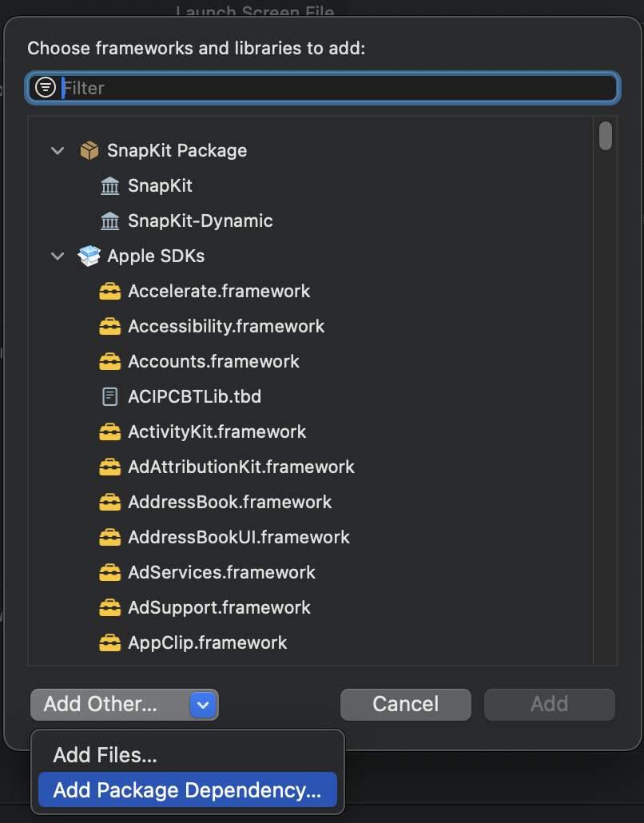Select AddressBookUI.framework in the list
Screen dimensions: 644x823
tap(239, 538)
